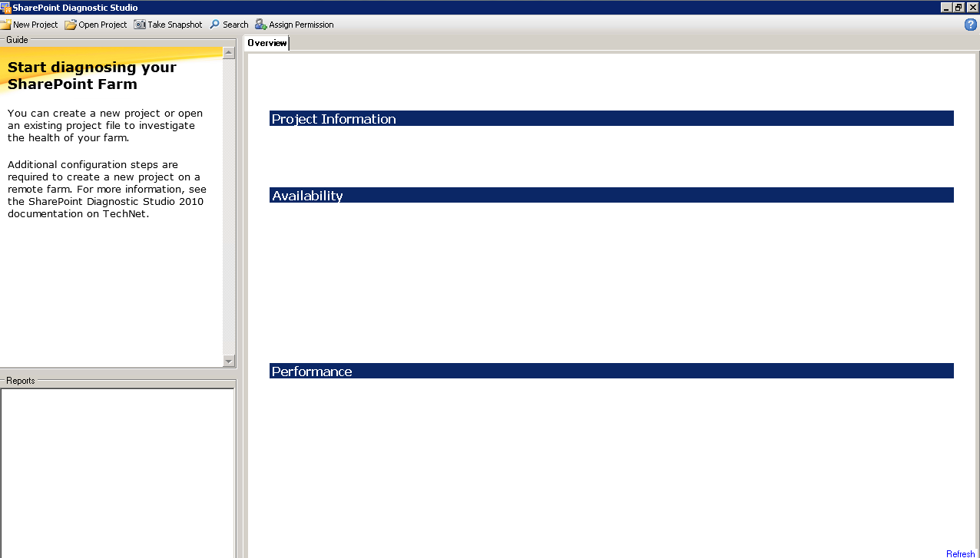The width and height of the screenshot is (980, 558).
Task: Minimize the SharePoint Diagnostic Studio window
Action: (945, 7)
